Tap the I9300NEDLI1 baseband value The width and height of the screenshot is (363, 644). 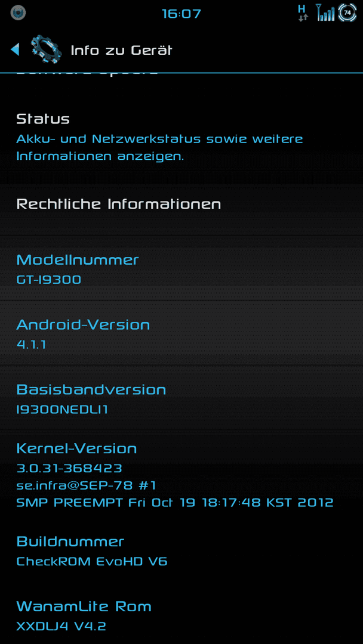tap(62, 410)
